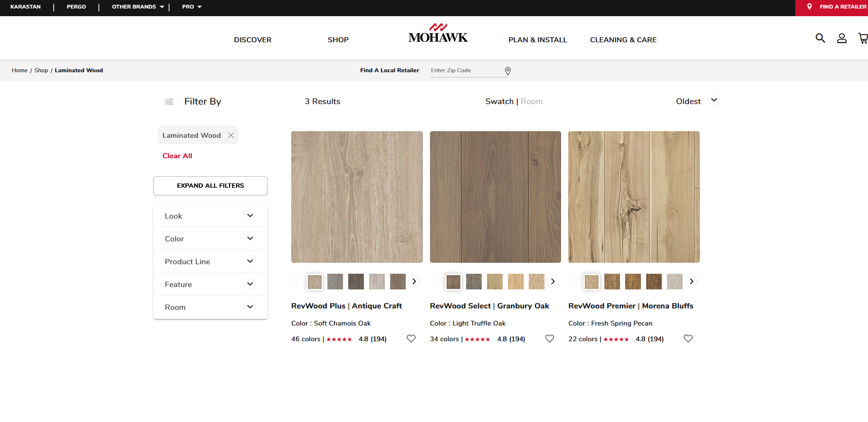Select fourth dark brown Morena Bluffs swatch

point(654,281)
